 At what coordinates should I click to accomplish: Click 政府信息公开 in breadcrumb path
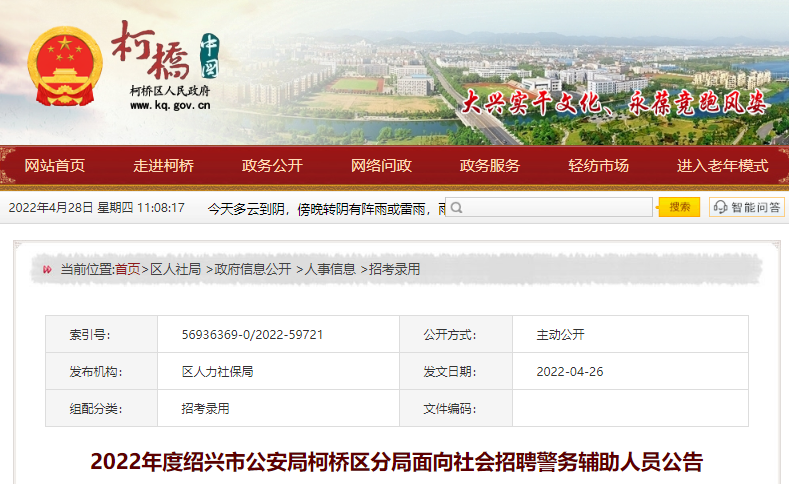[x=253, y=269]
